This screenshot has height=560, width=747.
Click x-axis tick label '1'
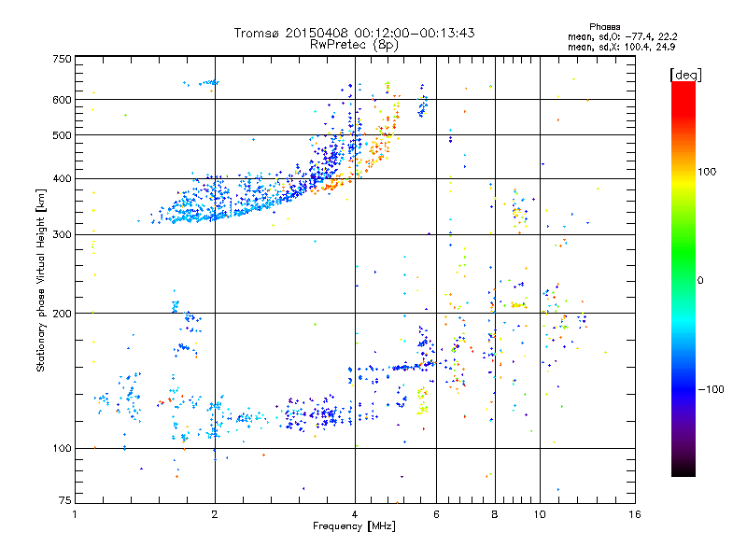[75, 514]
